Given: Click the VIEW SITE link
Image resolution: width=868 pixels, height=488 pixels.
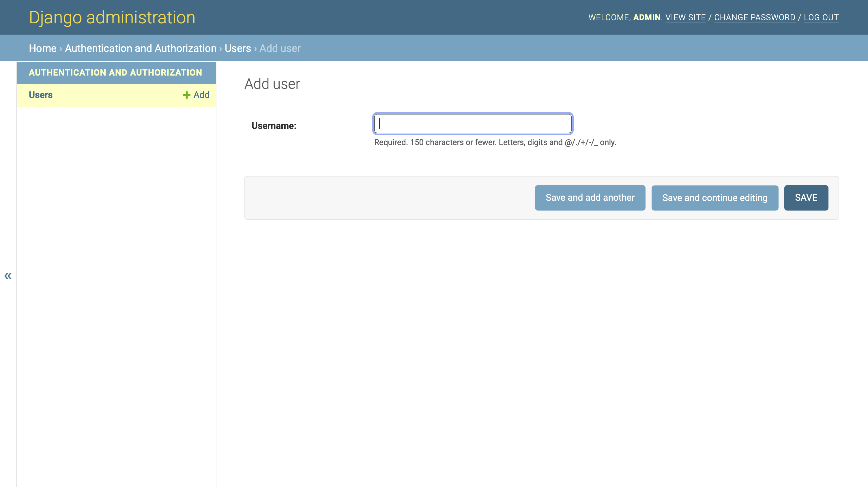Looking at the screenshot, I should [x=686, y=17].
